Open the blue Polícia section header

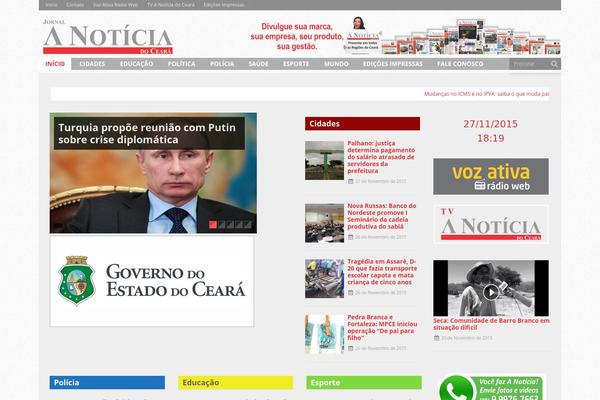(107, 382)
